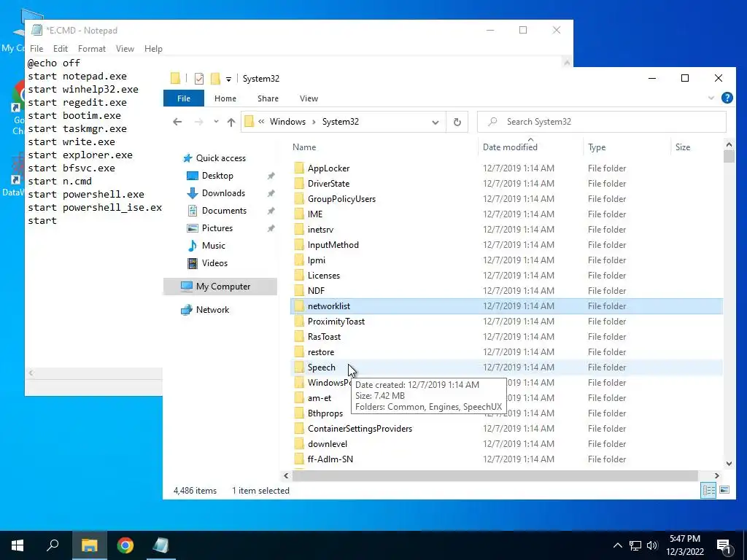Select Quick access in navigation pane

[x=220, y=158]
